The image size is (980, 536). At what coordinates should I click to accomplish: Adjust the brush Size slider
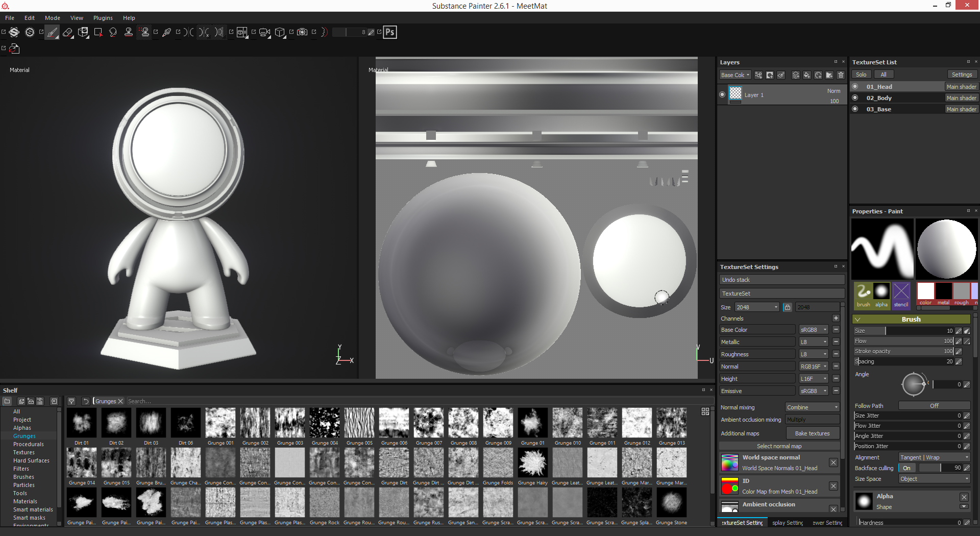pyautogui.click(x=903, y=331)
